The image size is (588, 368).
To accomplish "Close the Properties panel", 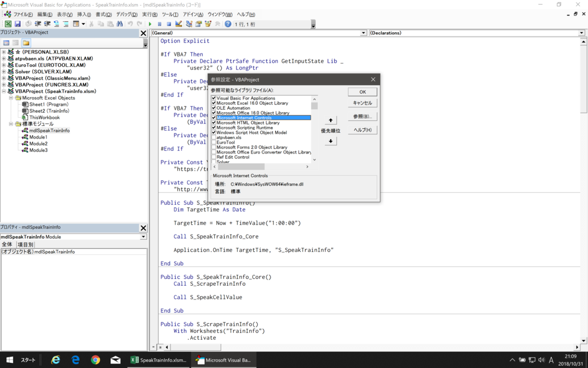I will coord(143,228).
